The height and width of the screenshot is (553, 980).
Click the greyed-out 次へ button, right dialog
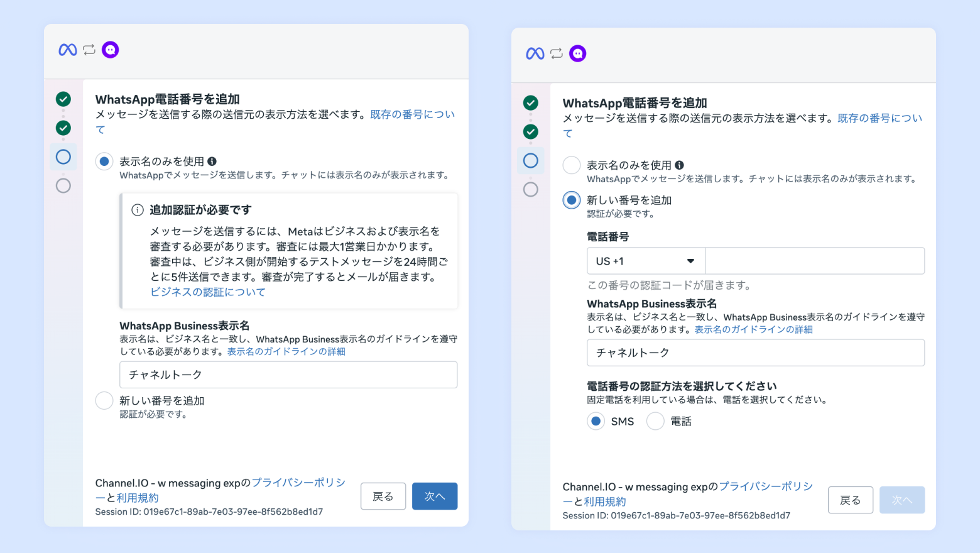pos(902,500)
